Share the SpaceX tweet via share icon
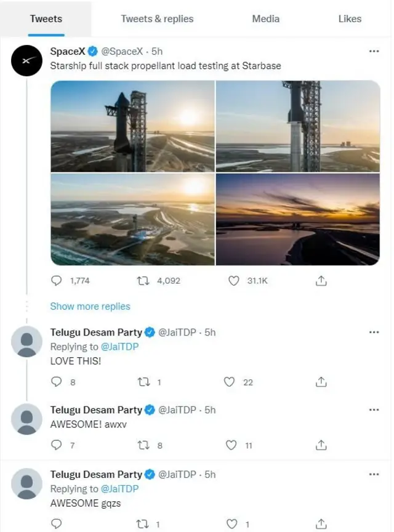394x532 pixels. (321, 281)
